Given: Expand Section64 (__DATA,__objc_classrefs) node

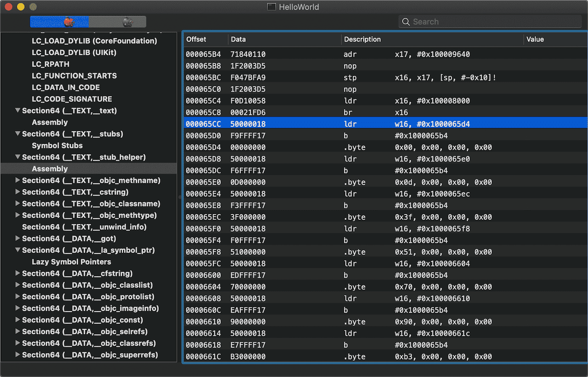Looking at the screenshot, I should (x=18, y=343).
